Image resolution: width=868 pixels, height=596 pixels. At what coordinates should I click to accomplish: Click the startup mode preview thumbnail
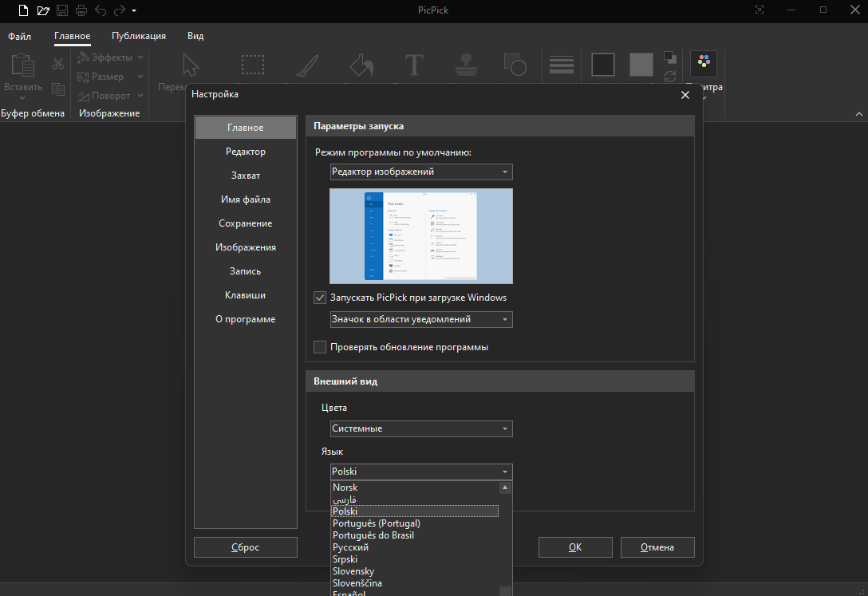421,236
